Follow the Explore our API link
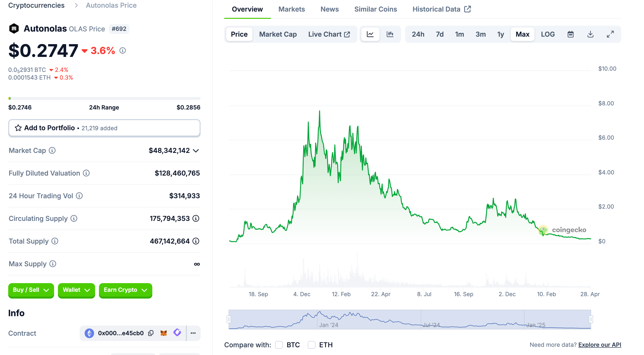The image size is (644, 355). click(x=600, y=345)
